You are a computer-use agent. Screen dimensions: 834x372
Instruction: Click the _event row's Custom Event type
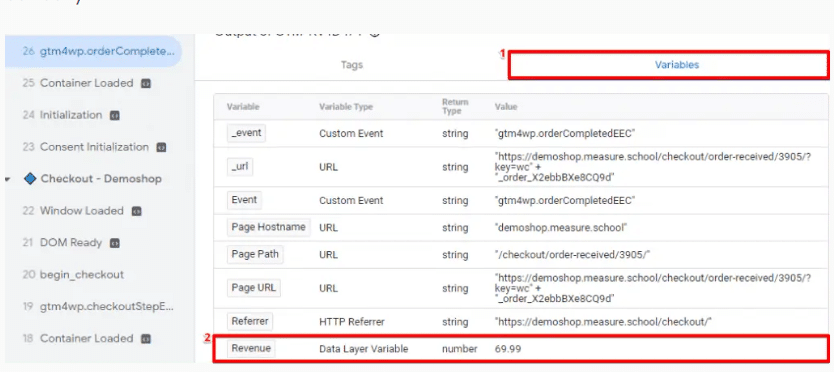click(x=351, y=134)
